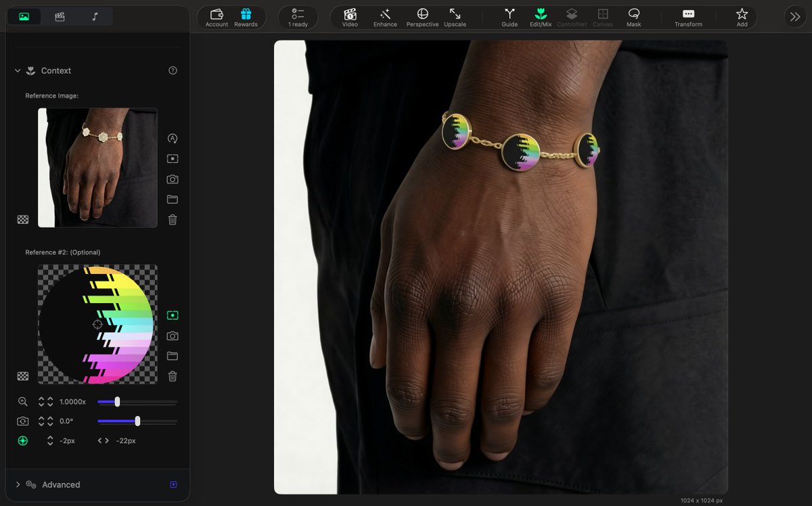Click the Reference Image thumbnail

click(x=97, y=167)
